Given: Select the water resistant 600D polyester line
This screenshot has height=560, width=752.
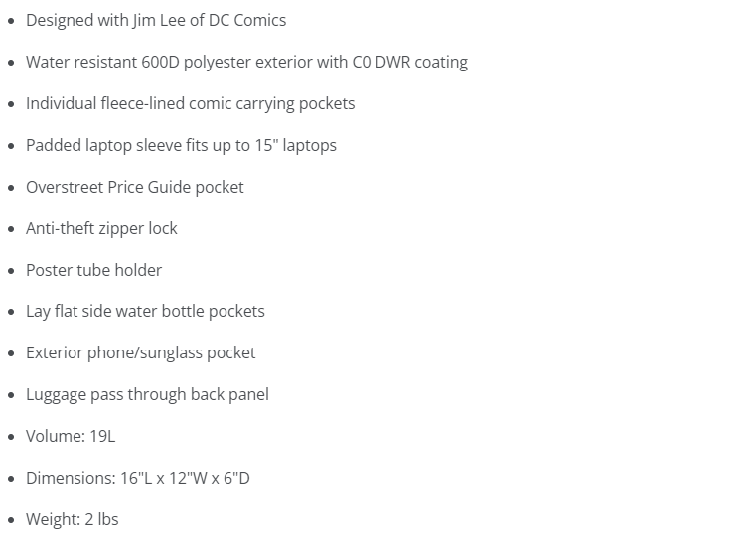Looking at the screenshot, I should [x=246, y=62].
